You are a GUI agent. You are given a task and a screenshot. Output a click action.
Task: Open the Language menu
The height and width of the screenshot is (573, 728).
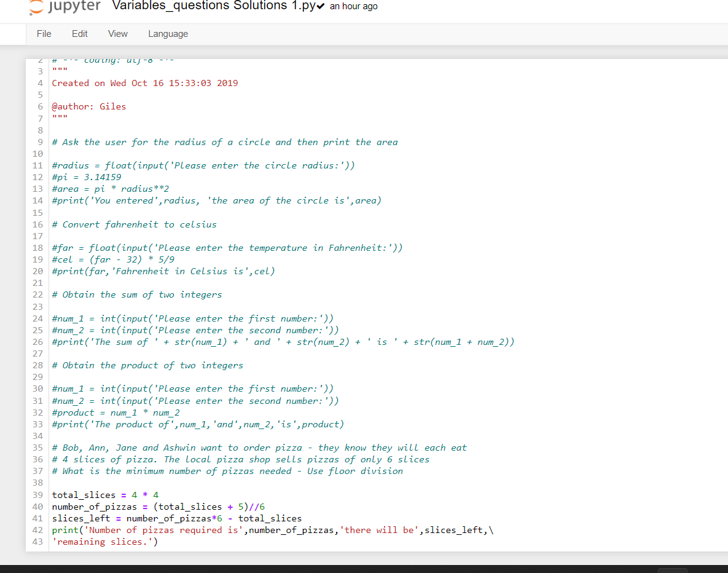pyautogui.click(x=168, y=34)
